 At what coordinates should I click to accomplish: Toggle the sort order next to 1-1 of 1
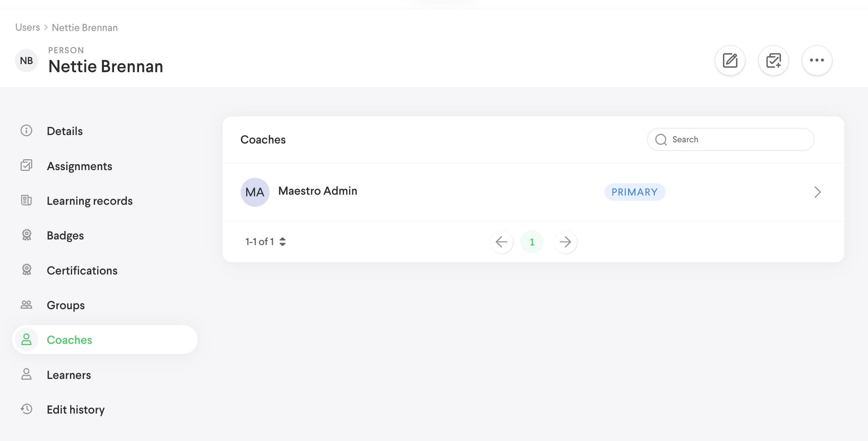(x=282, y=241)
